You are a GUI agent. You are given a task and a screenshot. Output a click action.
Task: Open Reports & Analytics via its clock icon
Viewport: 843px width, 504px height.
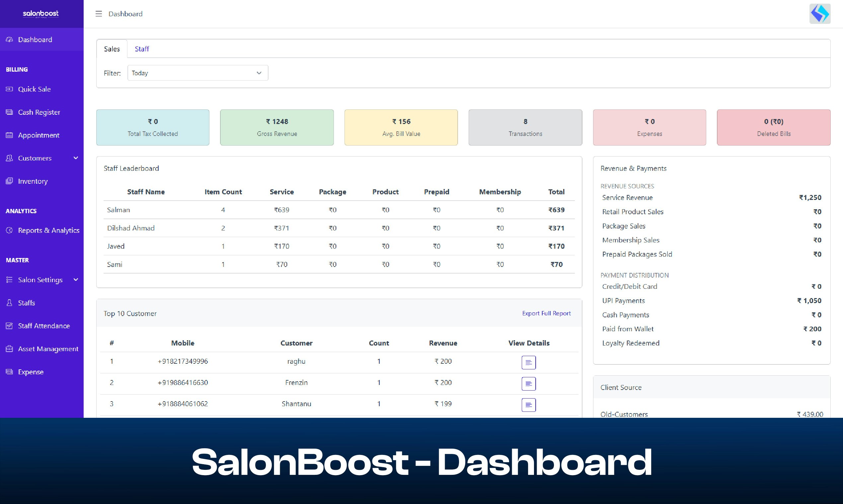tap(9, 230)
